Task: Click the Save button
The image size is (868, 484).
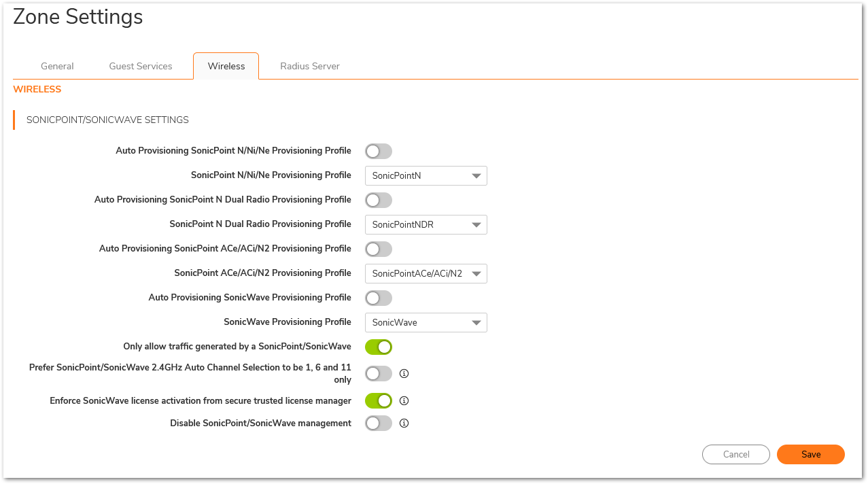Action: 810,454
